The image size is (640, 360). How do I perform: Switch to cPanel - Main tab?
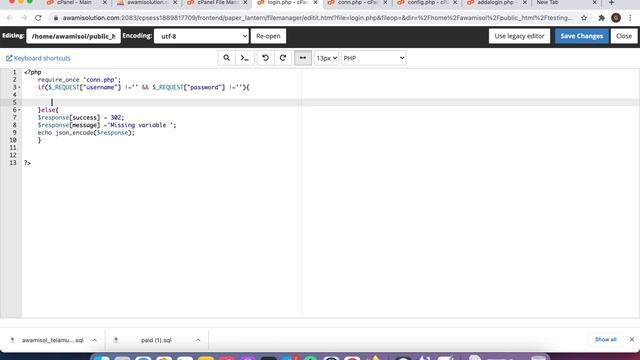[x=74, y=3]
